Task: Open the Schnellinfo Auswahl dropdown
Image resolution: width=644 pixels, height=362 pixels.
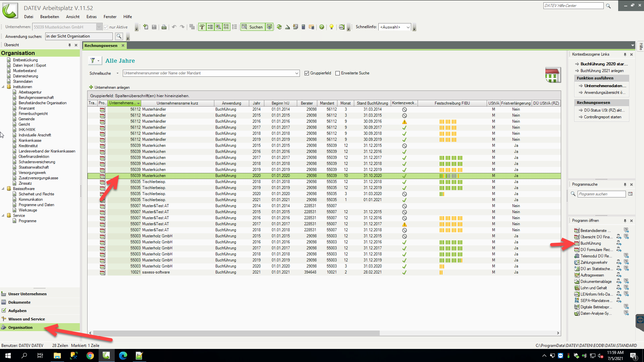Action: click(409, 27)
